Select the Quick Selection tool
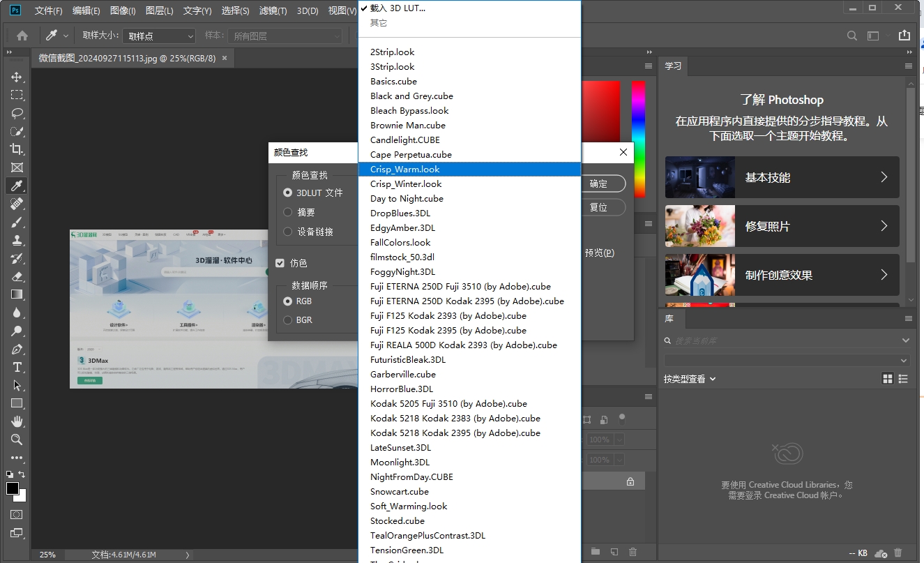The image size is (924, 563). pos(17,131)
